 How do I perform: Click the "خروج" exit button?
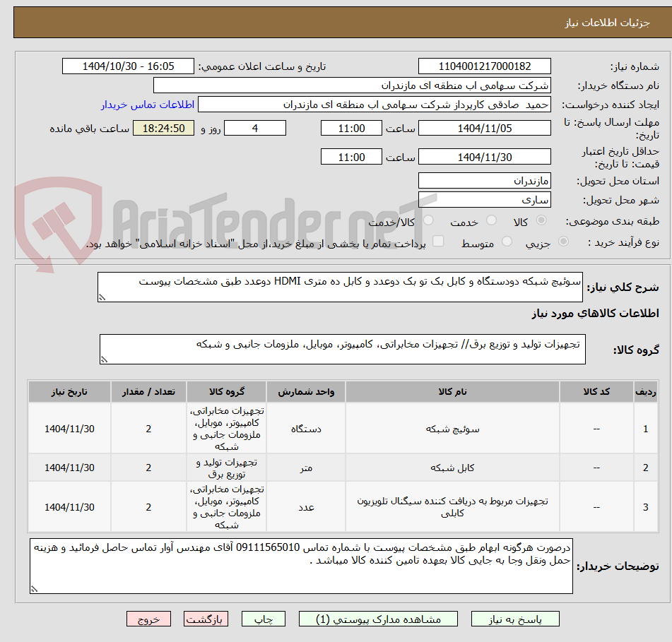coord(148,618)
